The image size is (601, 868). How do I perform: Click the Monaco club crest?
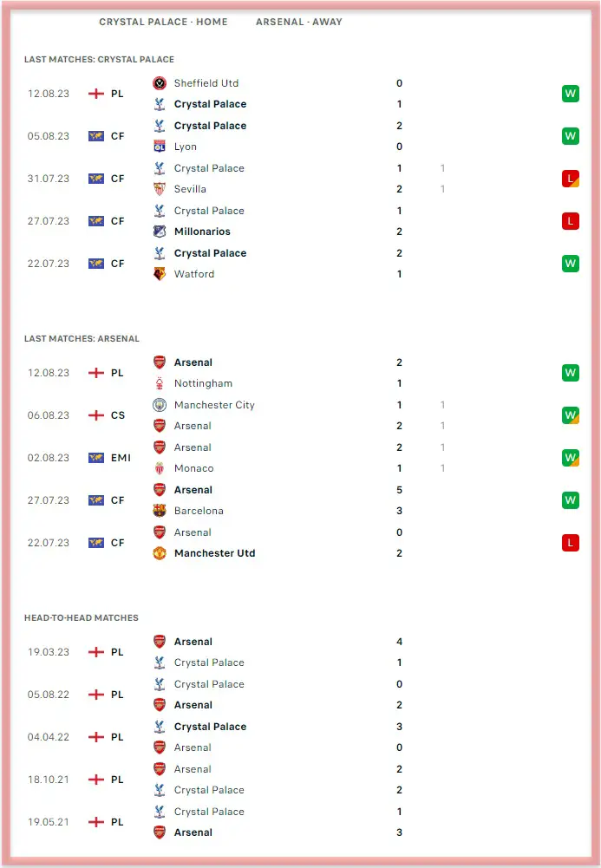(x=160, y=468)
